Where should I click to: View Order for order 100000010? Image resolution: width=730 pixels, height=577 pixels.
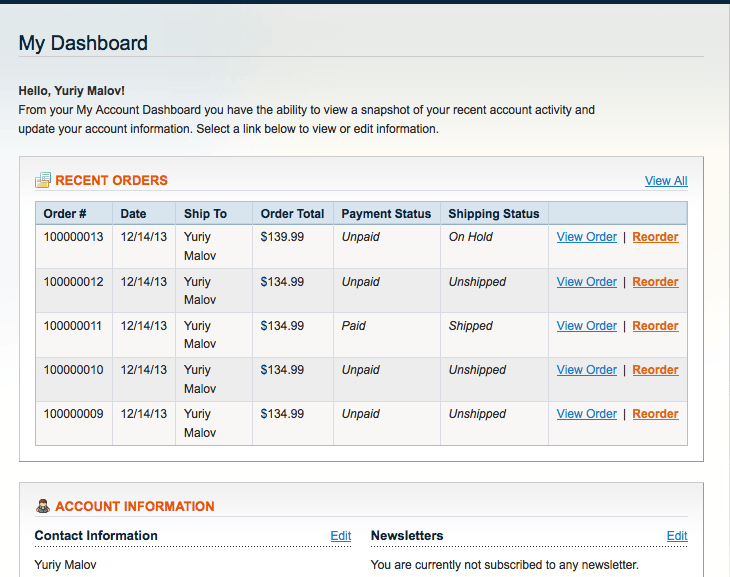tap(586, 370)
